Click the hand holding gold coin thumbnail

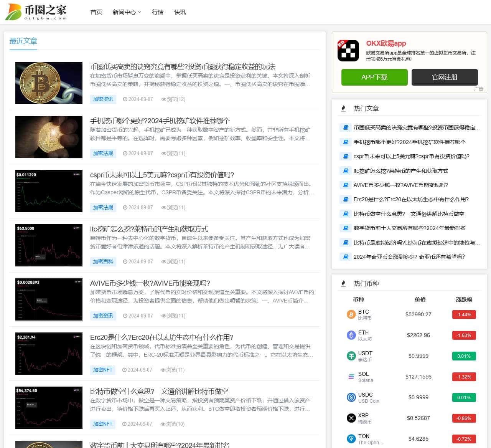coord(49,137)
